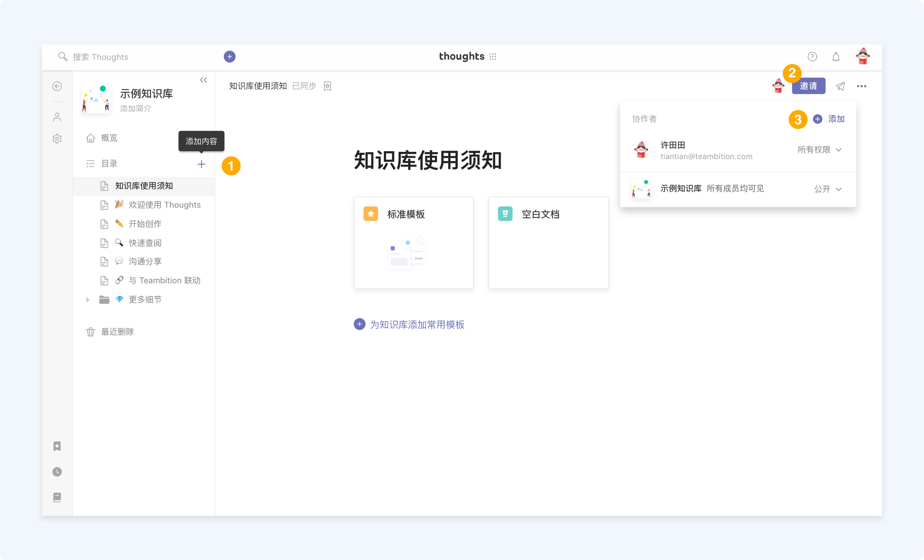
Task: Click the 邀请 invite button
Action: pyautogui.click(x=808, y=86)
